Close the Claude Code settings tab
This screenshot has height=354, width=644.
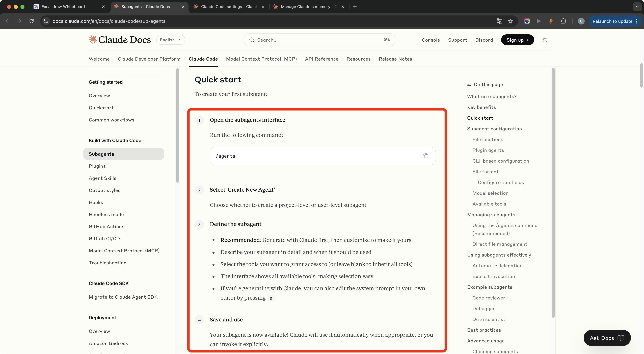tap(263, 7)
